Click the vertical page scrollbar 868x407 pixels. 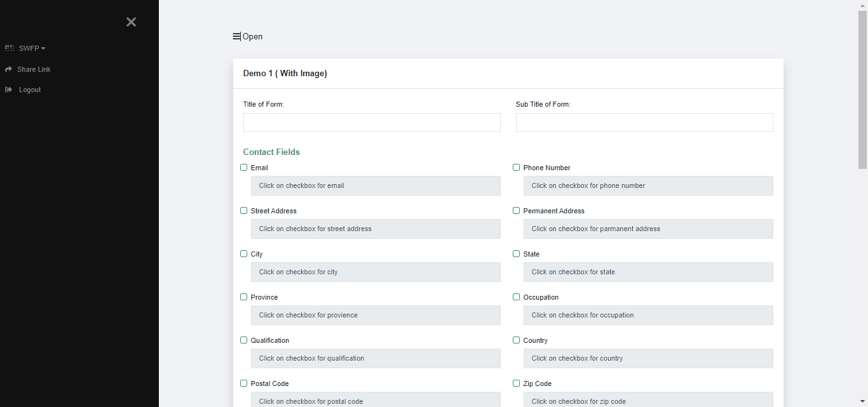(x=862, y=89)
